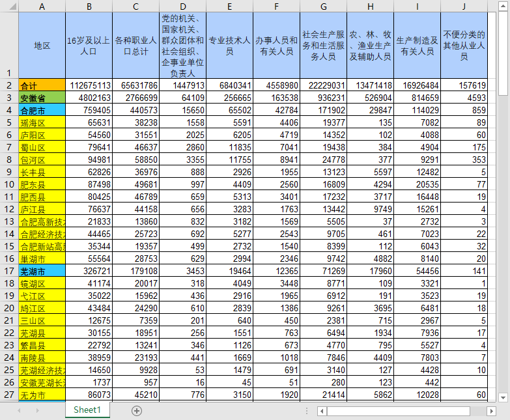Select the 无为市 cell
This screenshot has height=420, width=510.
click(x=42, y=395)
